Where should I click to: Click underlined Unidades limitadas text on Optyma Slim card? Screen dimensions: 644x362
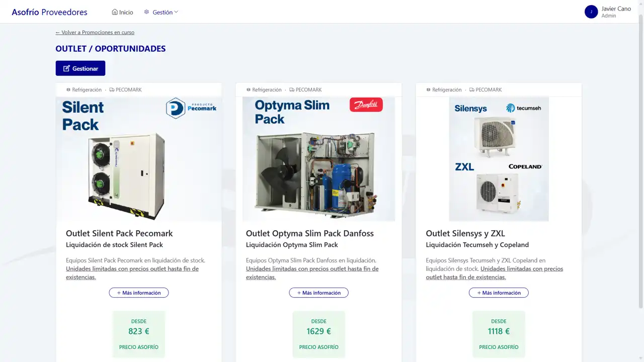click(312, 273)
